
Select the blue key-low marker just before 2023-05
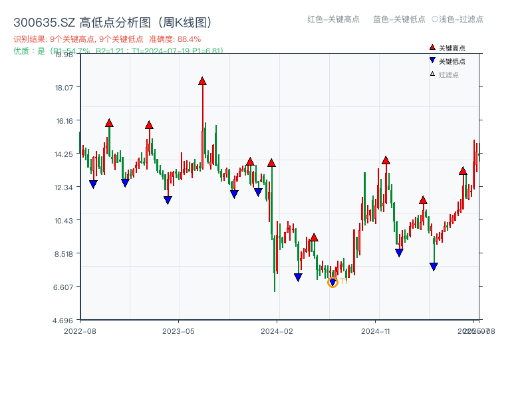coord(168,200)
